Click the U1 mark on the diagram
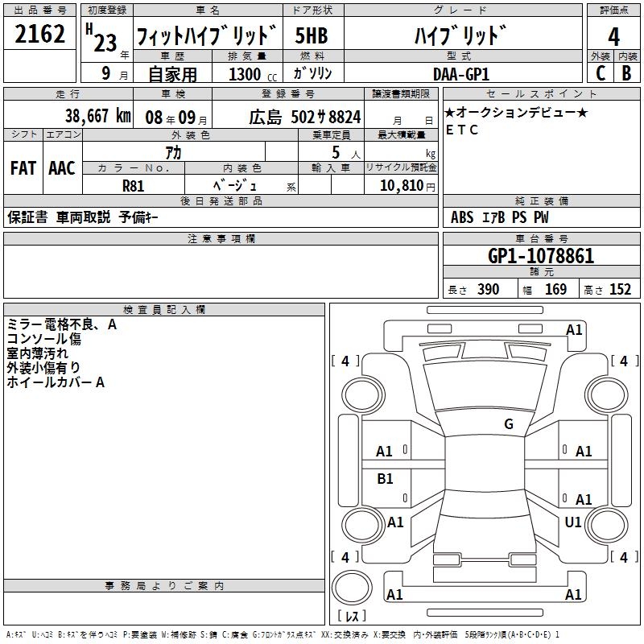The width and height of the screenshot is (644, 644). pos(573,522)
